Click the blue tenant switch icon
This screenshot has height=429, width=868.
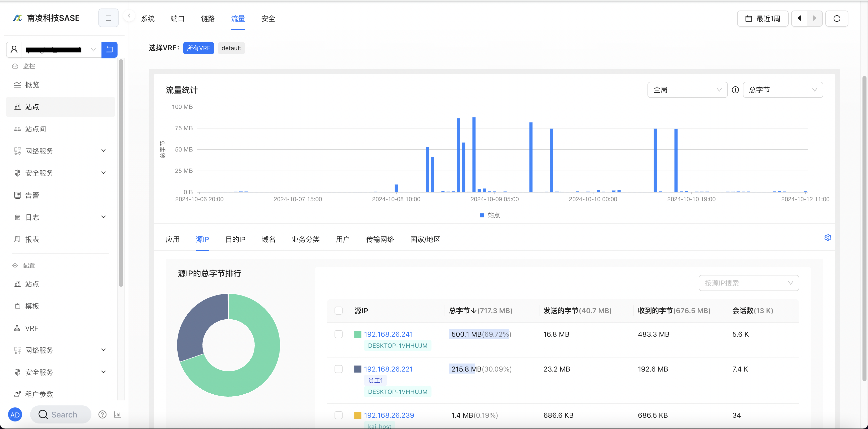tap(110, 49)
